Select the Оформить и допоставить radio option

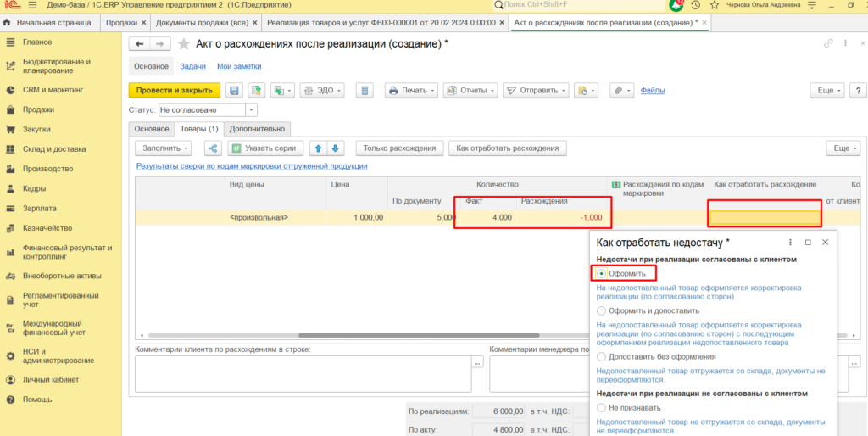[601, 310]
